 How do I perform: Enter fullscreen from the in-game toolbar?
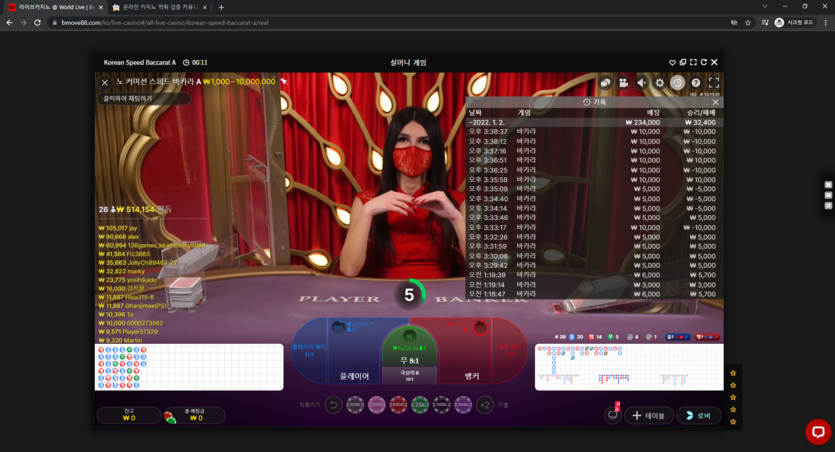tap(714, 83)
